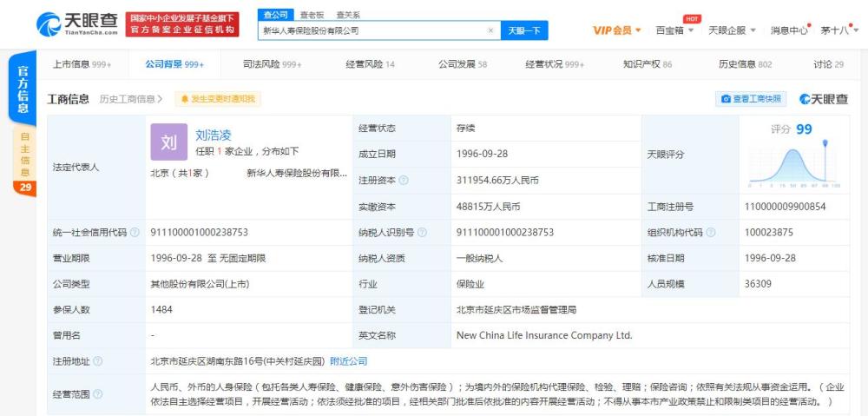Open the 公司发展 tab

coord(463,64)
